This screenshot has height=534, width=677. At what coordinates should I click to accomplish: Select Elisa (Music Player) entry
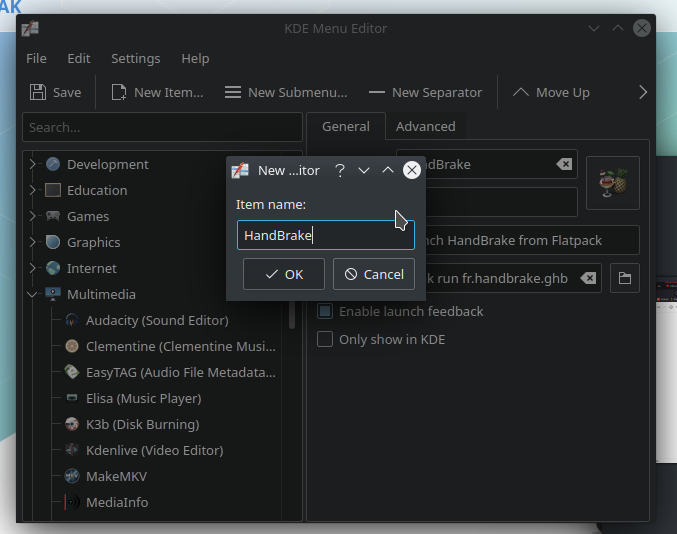click(x=144, y=398)
